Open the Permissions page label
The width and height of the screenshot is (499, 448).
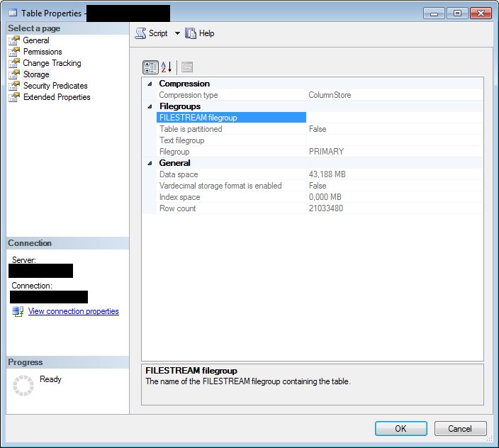43,52
